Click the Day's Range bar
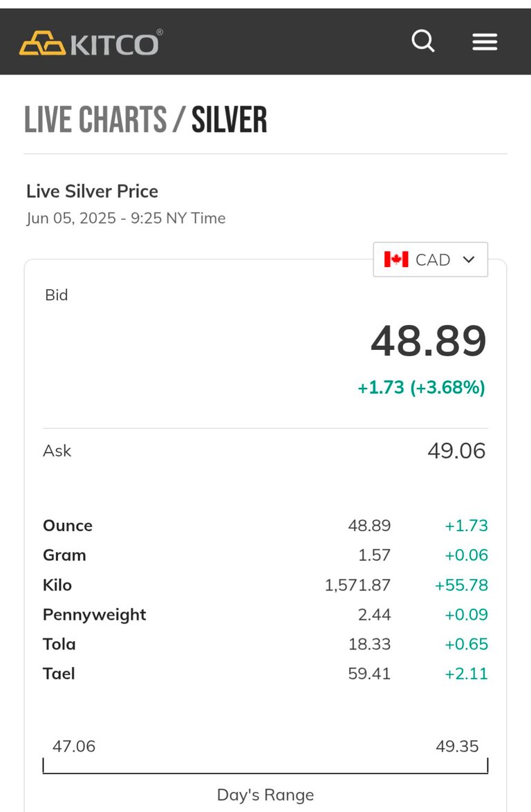 (265, 766)
